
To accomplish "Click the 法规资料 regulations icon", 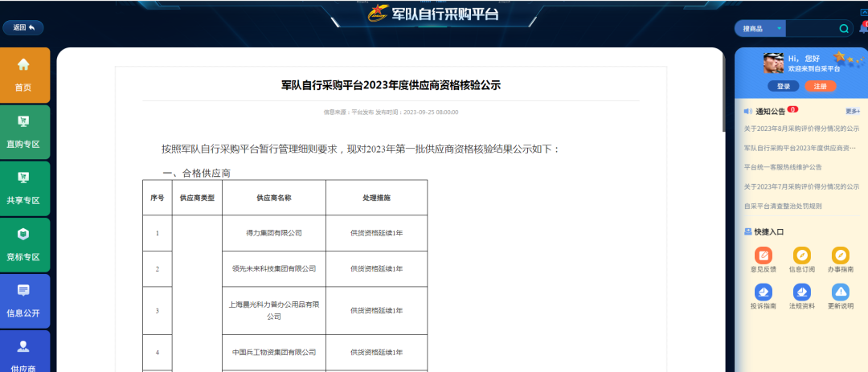I will [x=801, y=292].
